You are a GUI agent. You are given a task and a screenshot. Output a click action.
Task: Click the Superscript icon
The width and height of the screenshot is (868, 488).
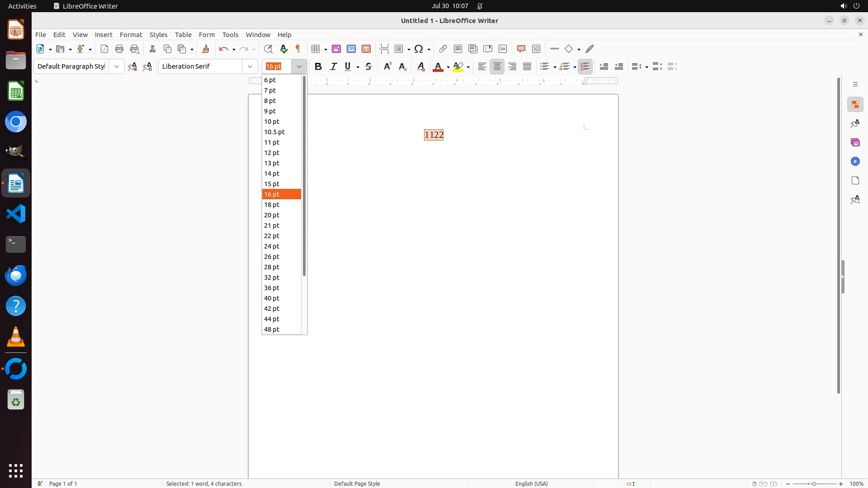[x=387, y=66]
